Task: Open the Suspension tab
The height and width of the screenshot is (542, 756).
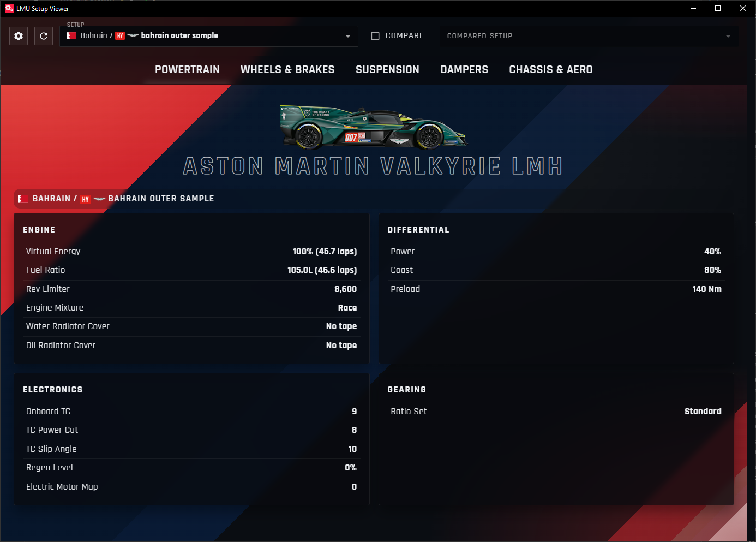Action: (x=388, y=69)
